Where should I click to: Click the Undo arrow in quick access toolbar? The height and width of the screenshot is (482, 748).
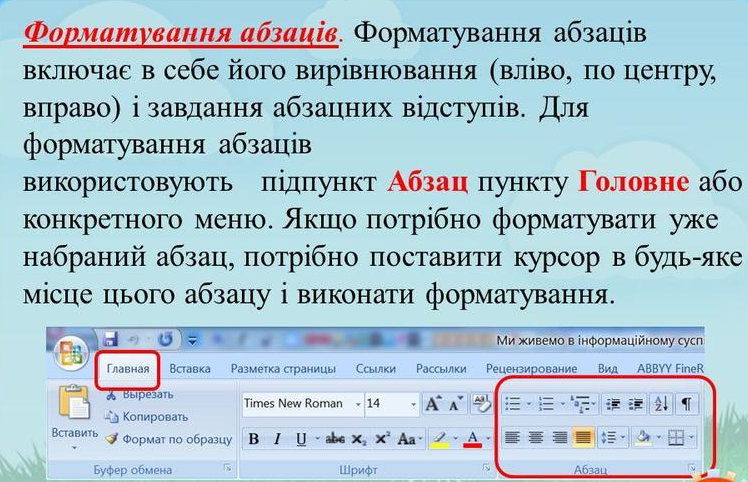pos(133,340)
